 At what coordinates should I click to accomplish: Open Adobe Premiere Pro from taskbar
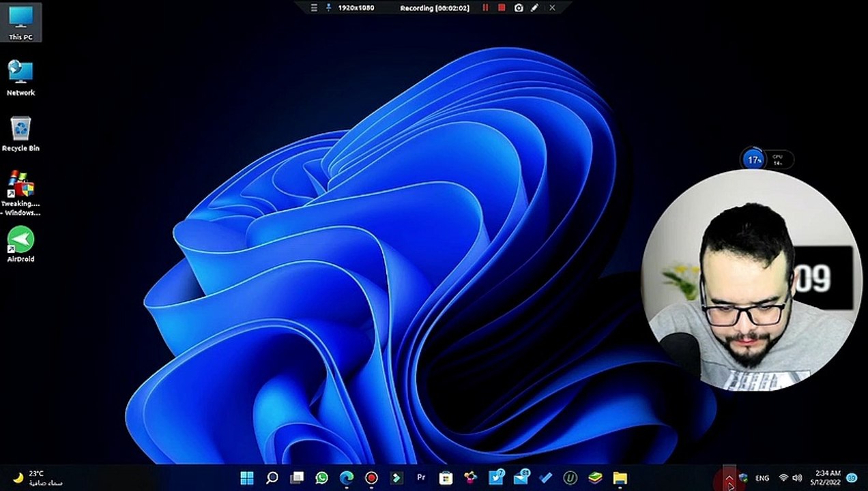pos(421,478)
